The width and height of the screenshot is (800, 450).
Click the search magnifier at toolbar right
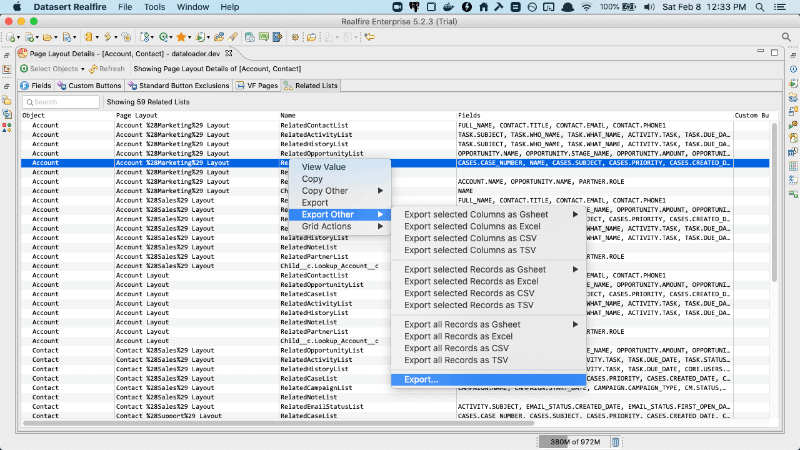click(x=786, y=37)
